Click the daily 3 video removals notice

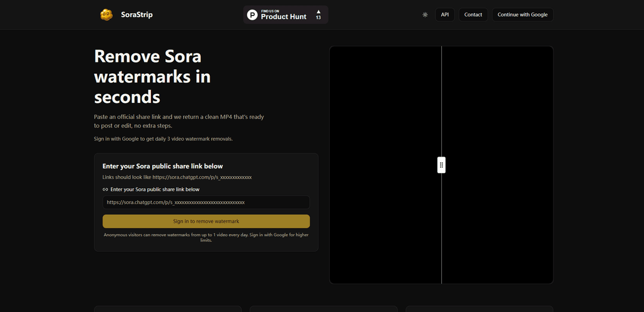(x=163, y=139)
